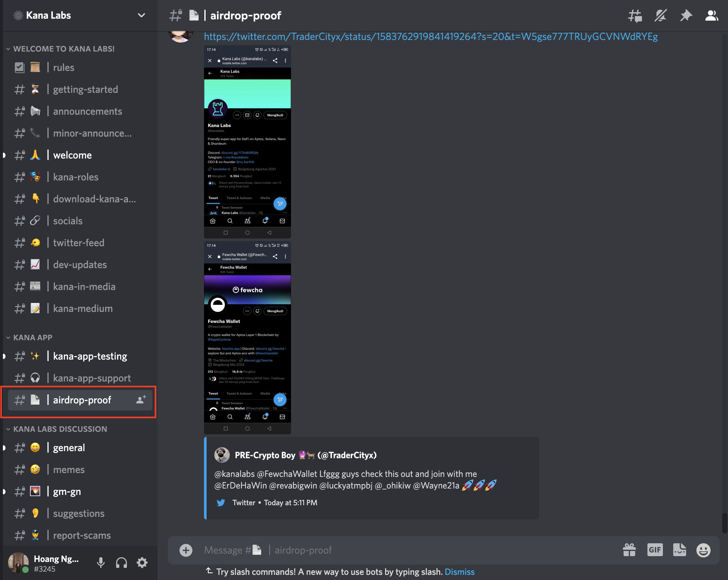Viewport: 728px width, 580px height.
Task: Click the Twitter bird icon in embed footer
Action: (221, 503)
